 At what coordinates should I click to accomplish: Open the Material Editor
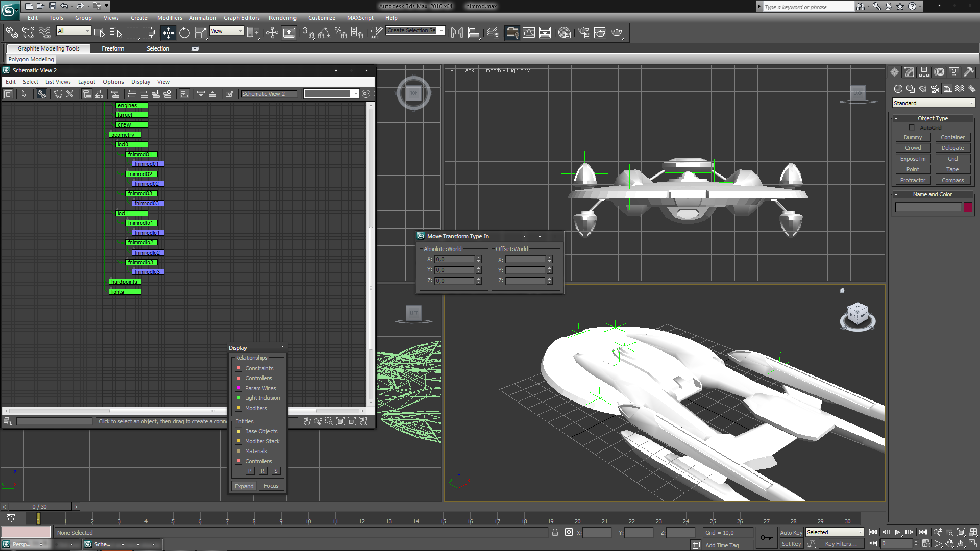pos(564,33)
